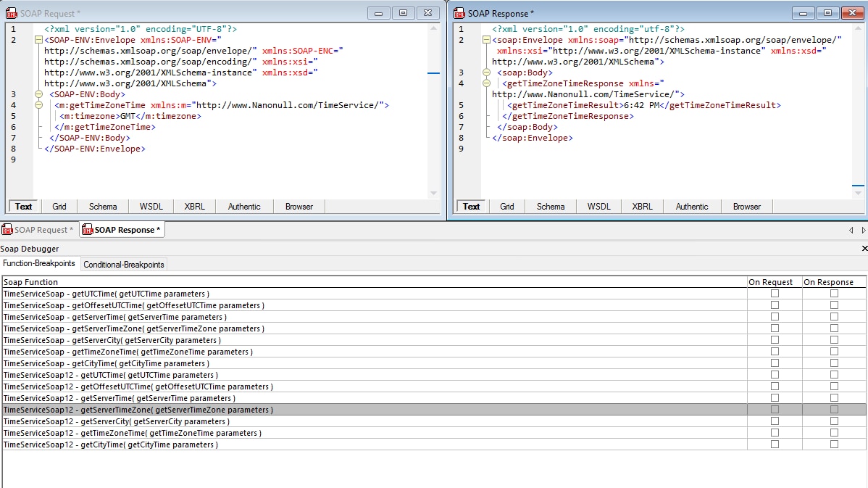The width and height of the screenshot is (868, 488).
Task: Click SOAP Response scrollbar down arrow
Action: 858,194
